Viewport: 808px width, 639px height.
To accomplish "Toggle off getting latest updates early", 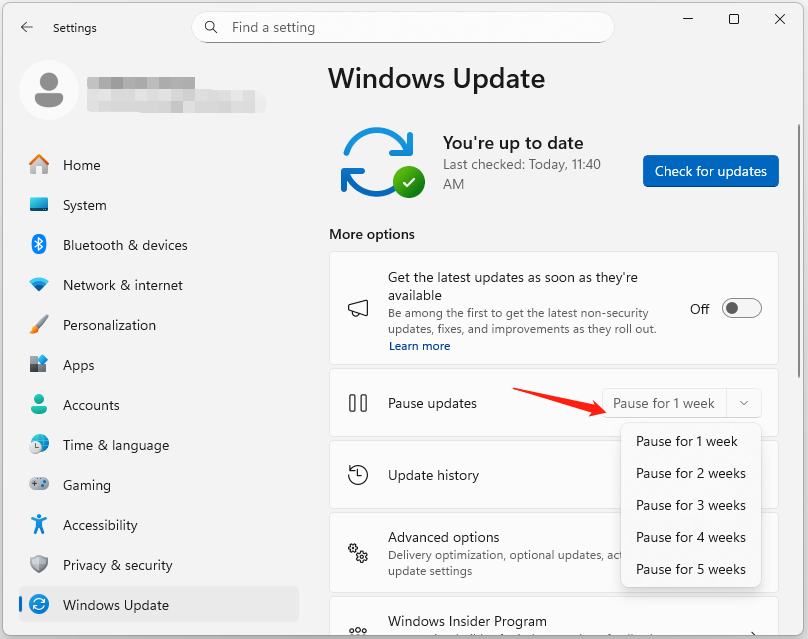I will point(741,308).
